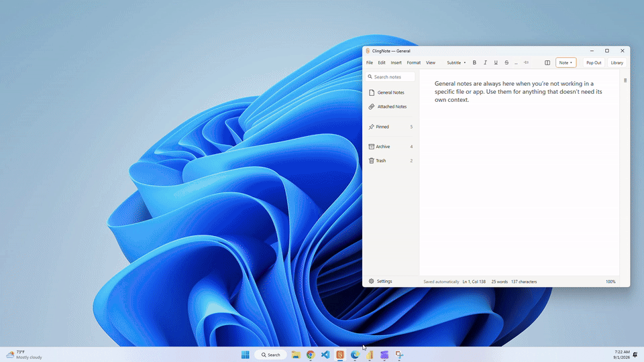Click the Search notes input field
Image resolution: width=644 pixels, height=362 pixels.
click(390, 76)
